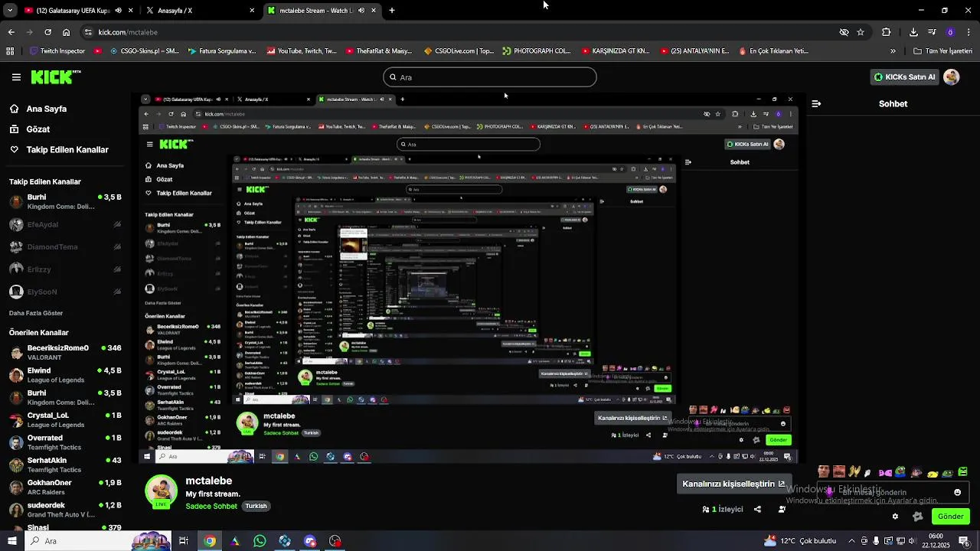Screen dimensions: 980x551
Task: Click the moderator icon next to share
Action: click(x=782, y=509)
